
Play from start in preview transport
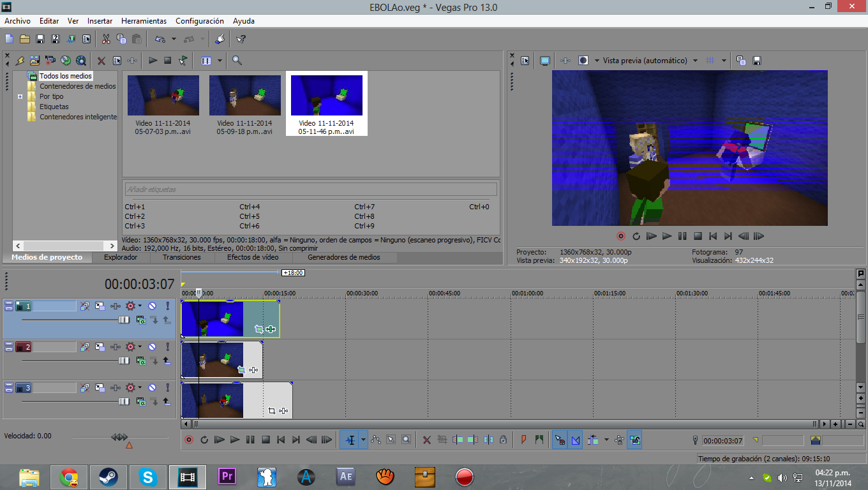tap(651, 236)
